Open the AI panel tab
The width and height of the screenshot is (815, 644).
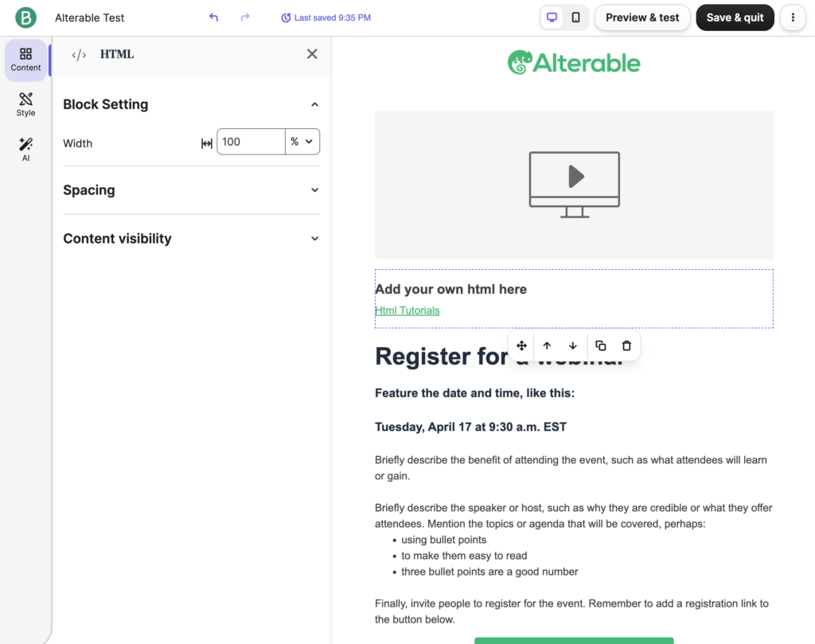(25, 149)
